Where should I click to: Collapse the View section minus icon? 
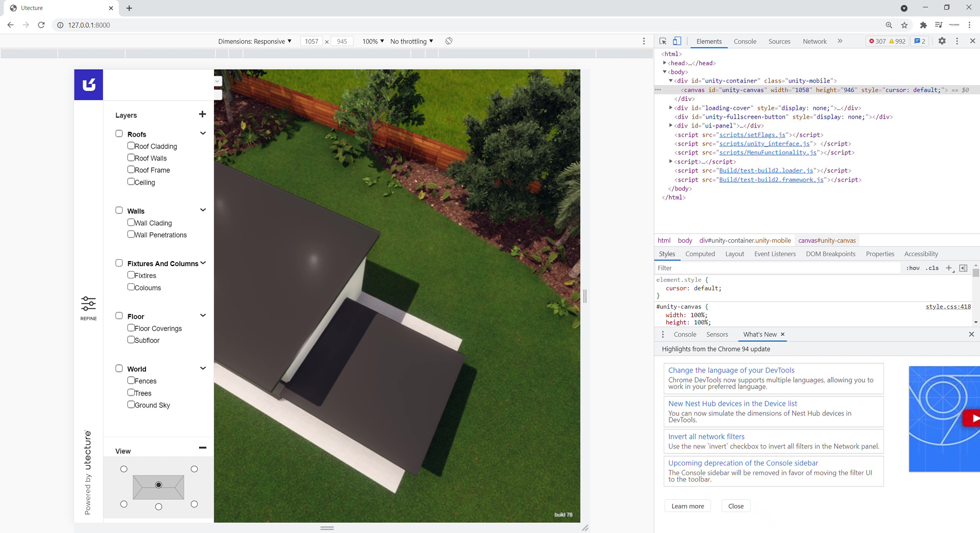(203, 448)
